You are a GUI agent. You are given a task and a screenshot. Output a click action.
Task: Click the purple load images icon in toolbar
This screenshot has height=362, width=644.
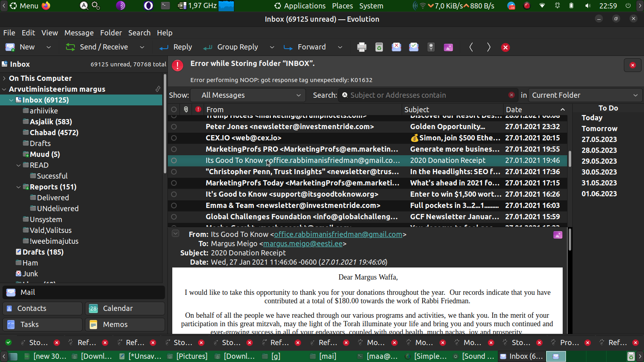[448, 47]
